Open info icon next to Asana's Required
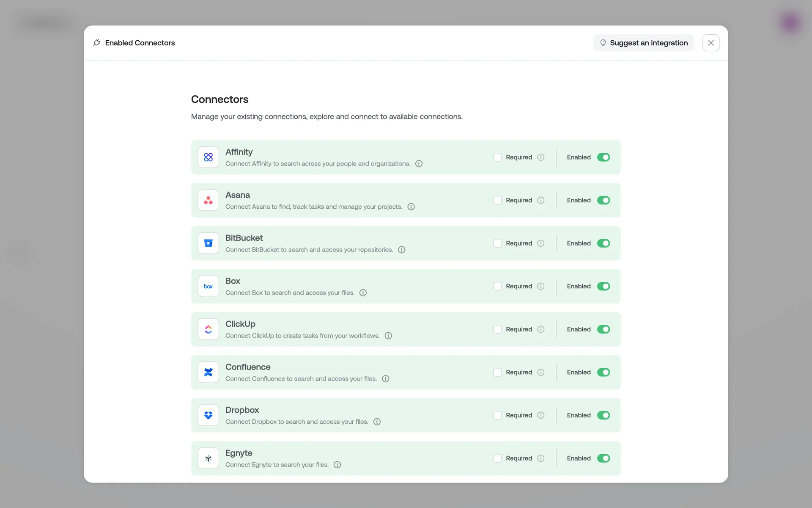 [x=540, y=200]
